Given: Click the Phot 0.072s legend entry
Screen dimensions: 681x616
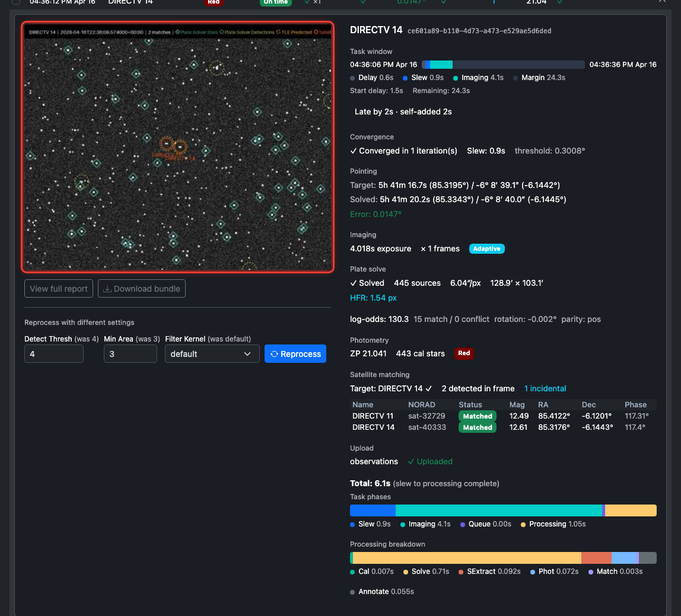Looking at the screenshot, I should 554,572.
